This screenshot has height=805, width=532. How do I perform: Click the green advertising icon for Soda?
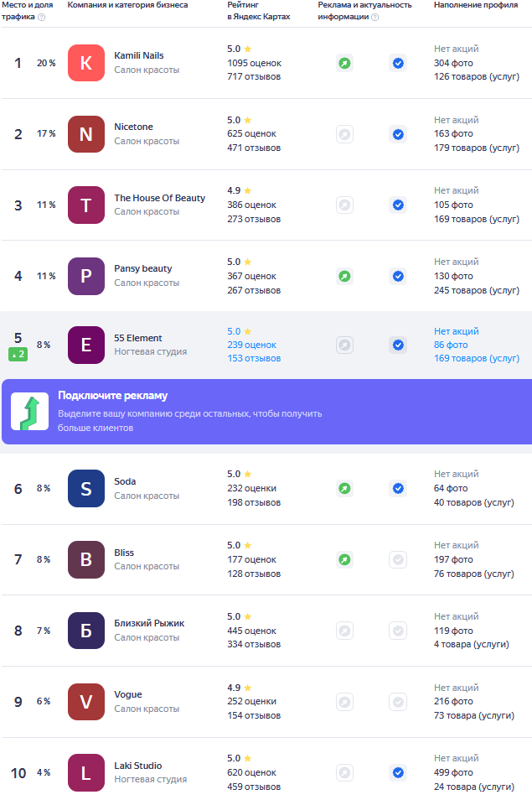344,488
